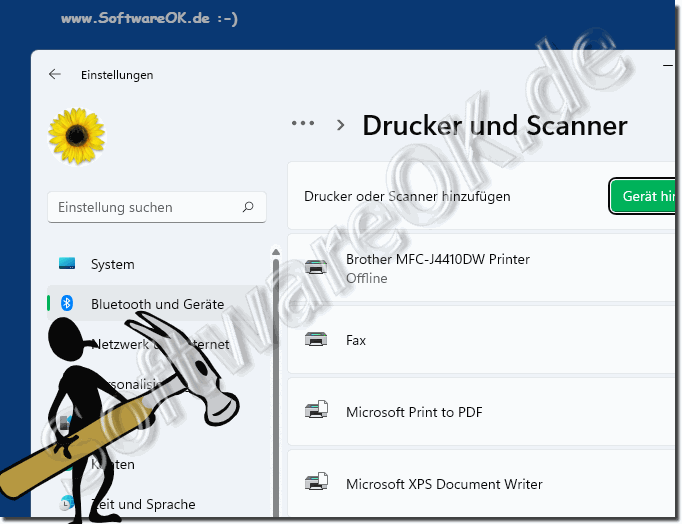Click the Microsoft Print to PDF icon

tap(316, 409)
